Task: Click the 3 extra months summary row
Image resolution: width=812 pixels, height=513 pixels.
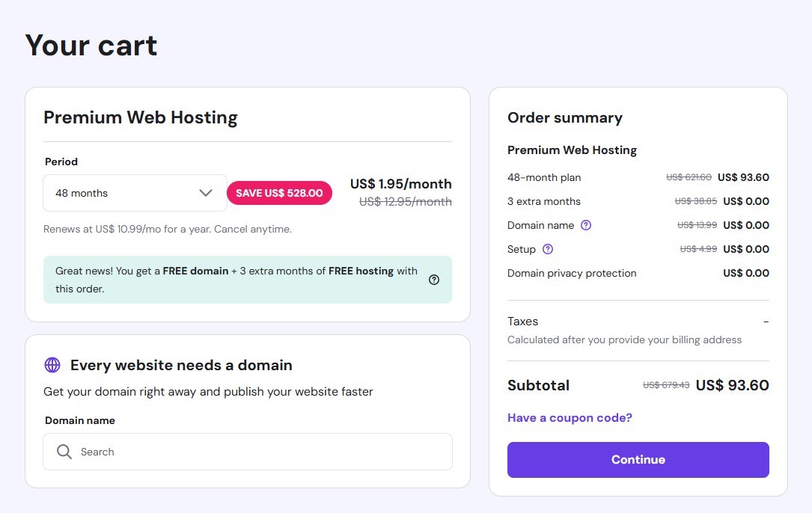Action: [544, 201]
